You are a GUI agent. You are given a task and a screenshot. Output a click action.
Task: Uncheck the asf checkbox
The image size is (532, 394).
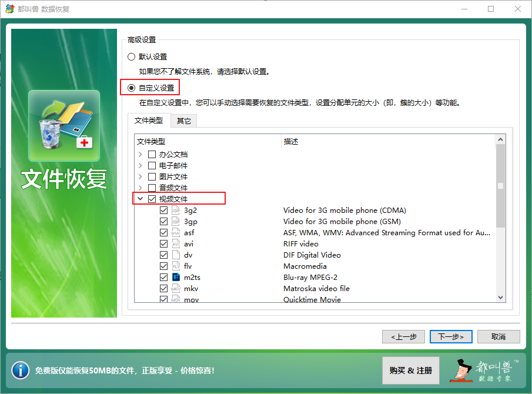click(163, 232)
